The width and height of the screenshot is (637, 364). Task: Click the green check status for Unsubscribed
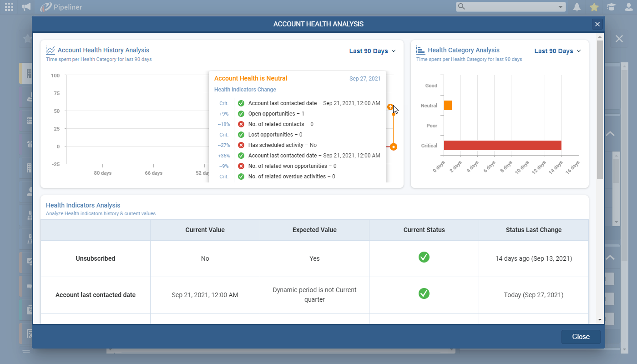424,258
